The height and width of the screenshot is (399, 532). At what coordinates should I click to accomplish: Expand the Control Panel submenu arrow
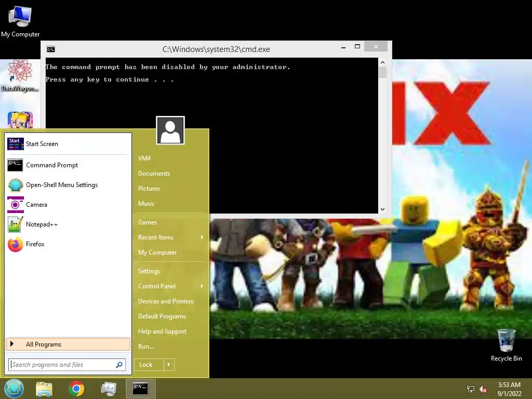[202, 286]
